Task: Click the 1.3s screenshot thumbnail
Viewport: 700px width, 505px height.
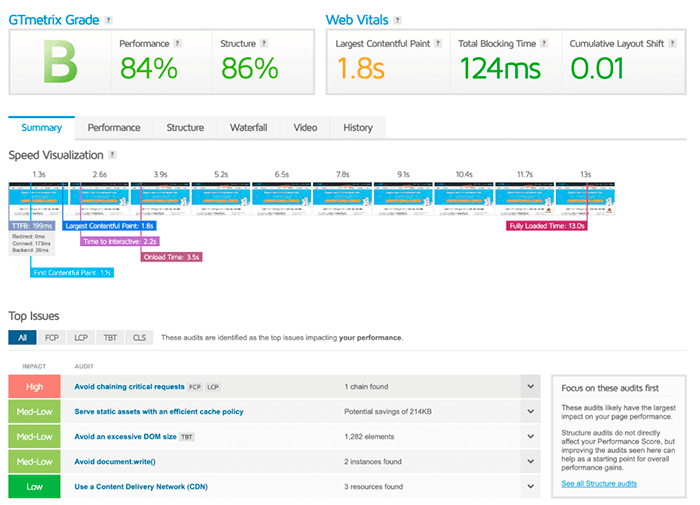Action: [38, 199]
